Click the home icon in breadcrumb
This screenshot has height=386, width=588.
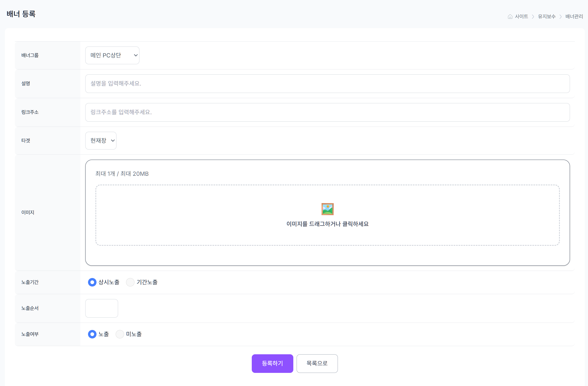coord(510,17)
